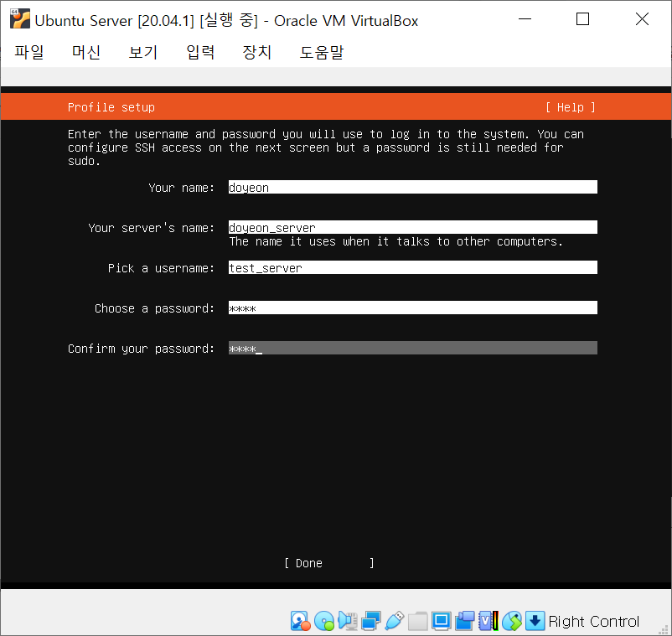Open the 도움말 menu
This screenshot has height=636, width=672.
click(322, 52)
